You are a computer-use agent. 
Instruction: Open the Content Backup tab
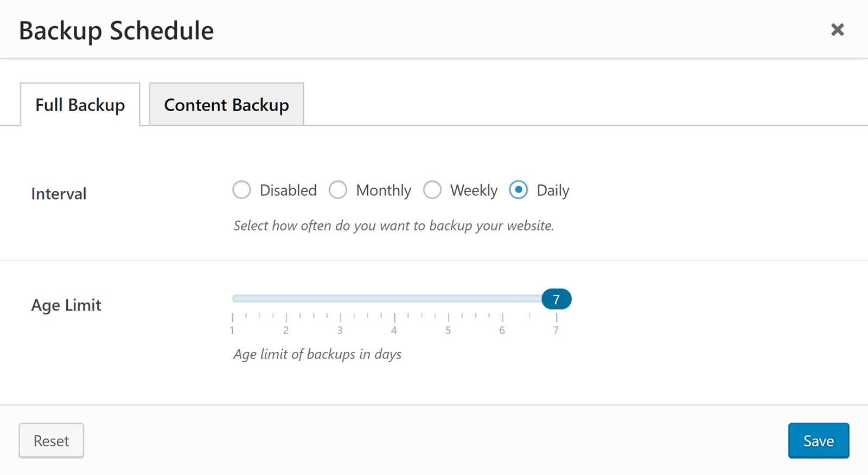click(x=226, y=105)
